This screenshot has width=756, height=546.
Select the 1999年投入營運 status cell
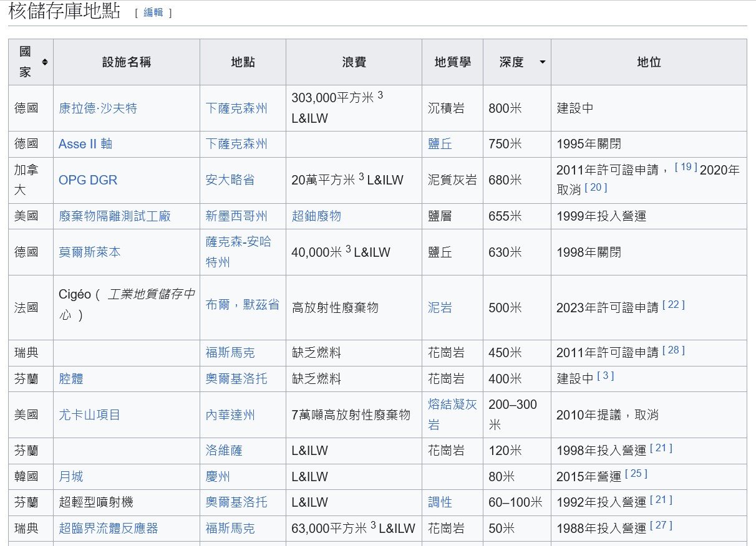pos(649,216)
